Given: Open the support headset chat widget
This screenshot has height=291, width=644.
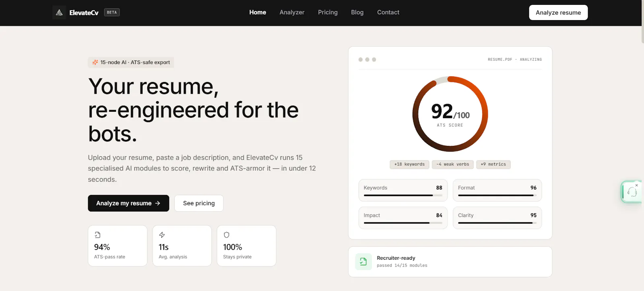Looking at the screenshot, I should click(632, 192).
